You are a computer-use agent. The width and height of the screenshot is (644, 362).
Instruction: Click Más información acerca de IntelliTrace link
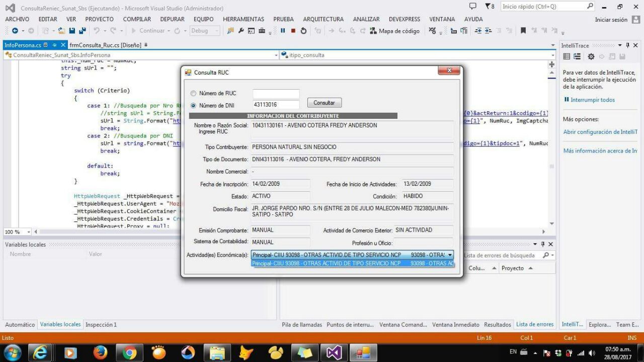click(x=600, y=151)
